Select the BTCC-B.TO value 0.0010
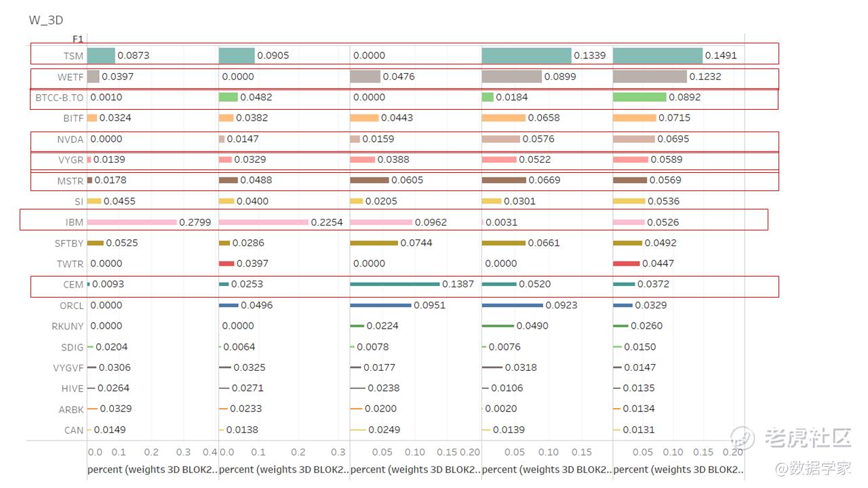Viewport: 868px width, 488px height. [x=106, y=97]
